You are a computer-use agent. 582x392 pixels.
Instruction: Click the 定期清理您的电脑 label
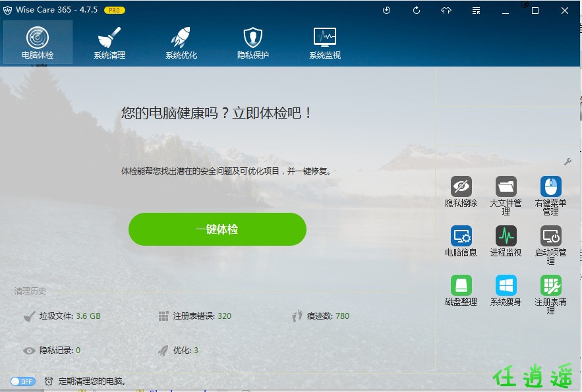[92, 381]
